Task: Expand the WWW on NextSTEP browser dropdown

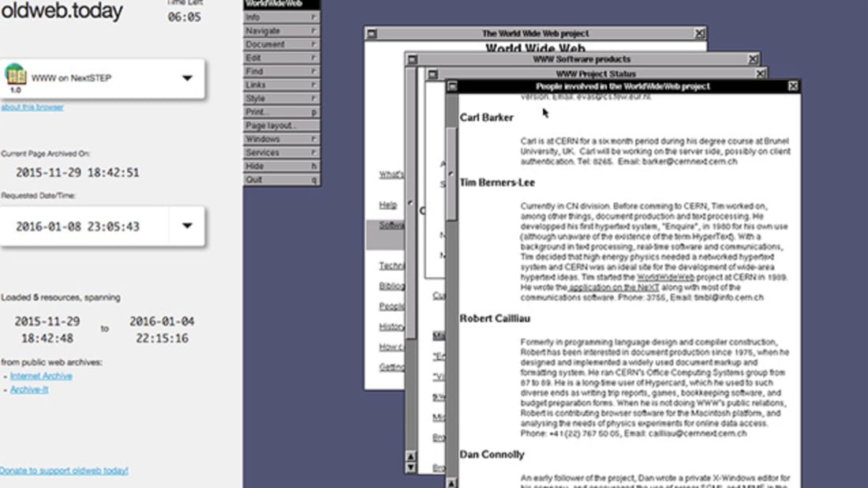Action: (x=187, y=78)
